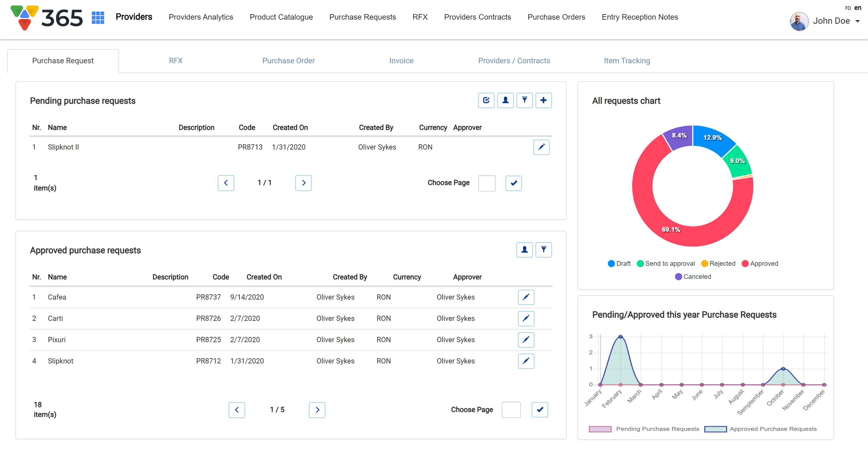
Task: Click checkmark-edit icon in Pending purchase requests
Action: [x=486, y=100]
